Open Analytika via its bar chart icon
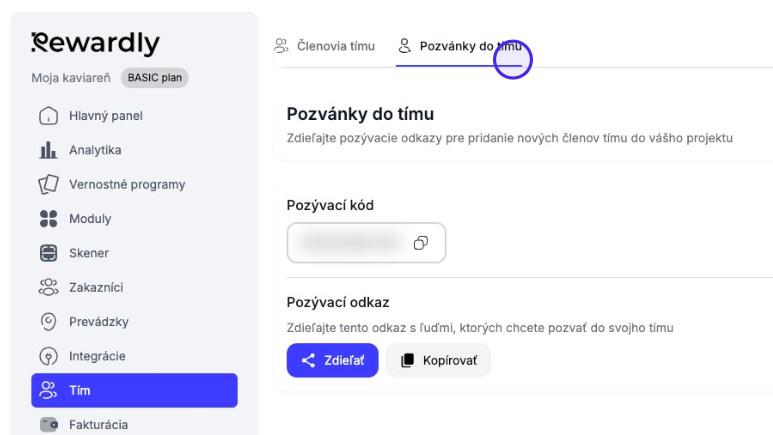This screenshot has height=435, width=773. 48,150
